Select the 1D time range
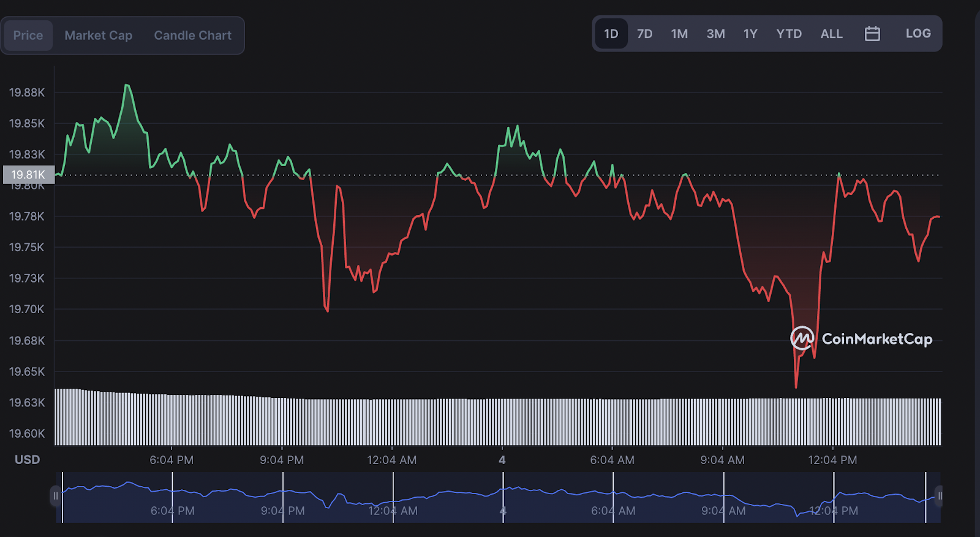 point(611,34)
